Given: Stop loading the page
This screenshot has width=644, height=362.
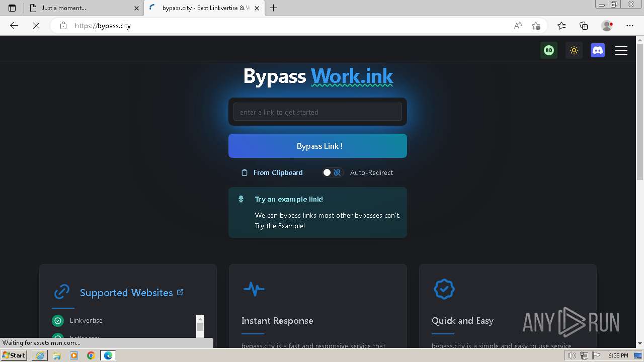Looking at the screenshot, I should [36, 26].
